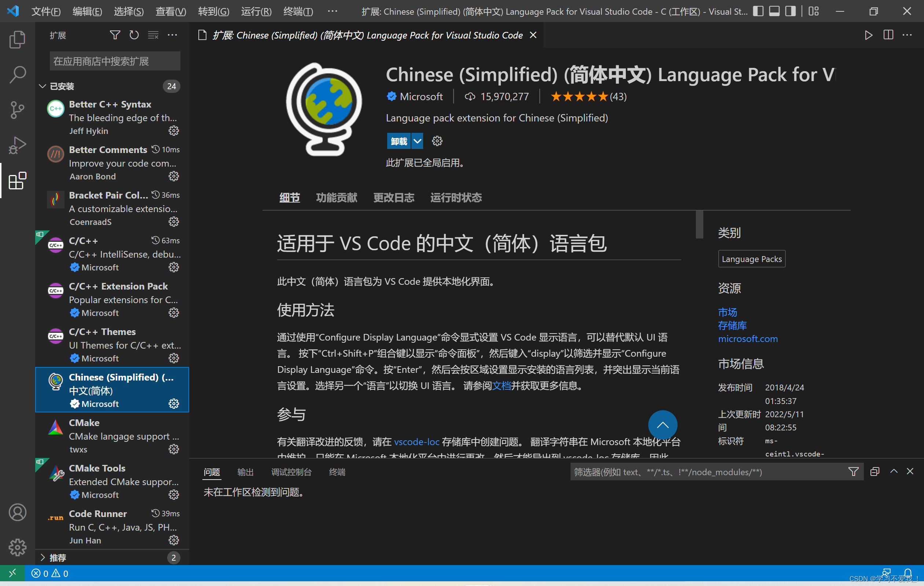Viewport: 924px width, 586px height.
Task: Click the 卸载 uninstall button
Action: [399, 141]
